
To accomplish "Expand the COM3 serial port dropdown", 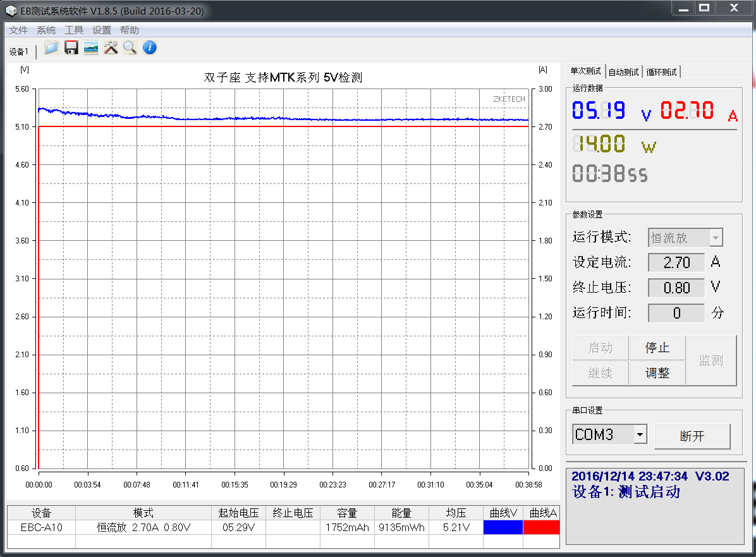I will tap(640, 434).
